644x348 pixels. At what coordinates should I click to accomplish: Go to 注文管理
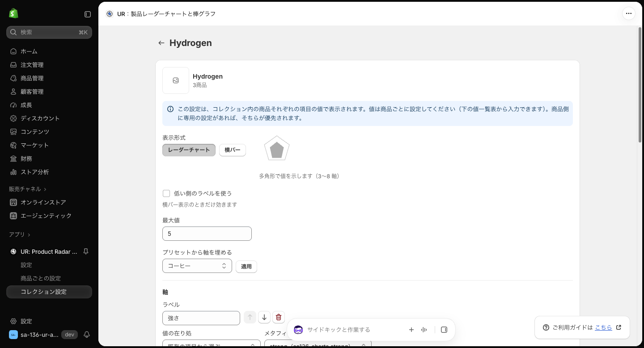click(x=49, y=65)
